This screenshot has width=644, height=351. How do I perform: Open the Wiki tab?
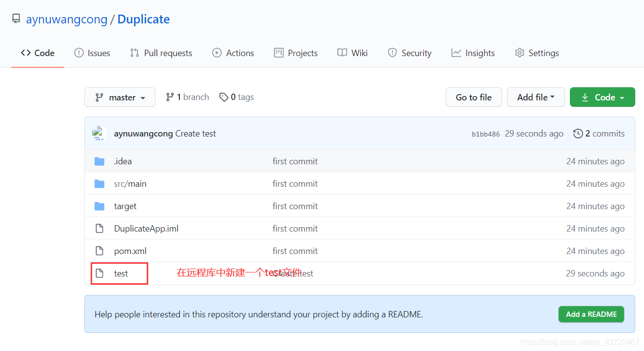(352, 53)
